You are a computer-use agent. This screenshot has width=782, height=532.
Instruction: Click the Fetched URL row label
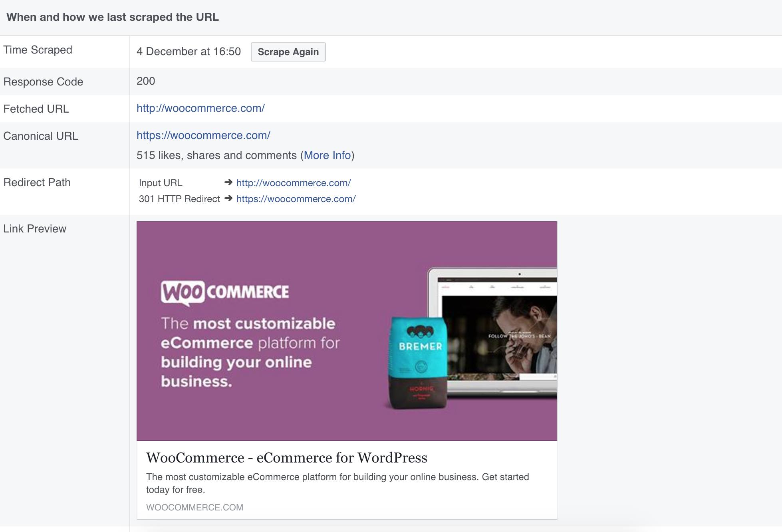point(36,109)
